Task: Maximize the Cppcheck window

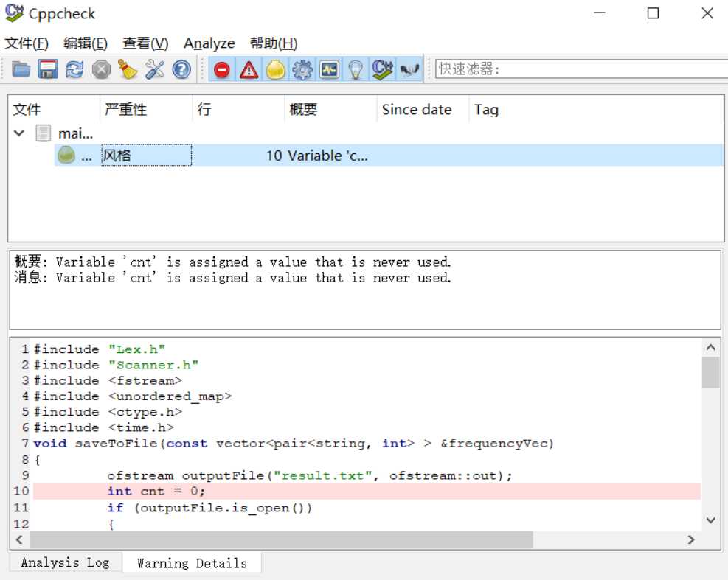Action: [x=653, y=13]
